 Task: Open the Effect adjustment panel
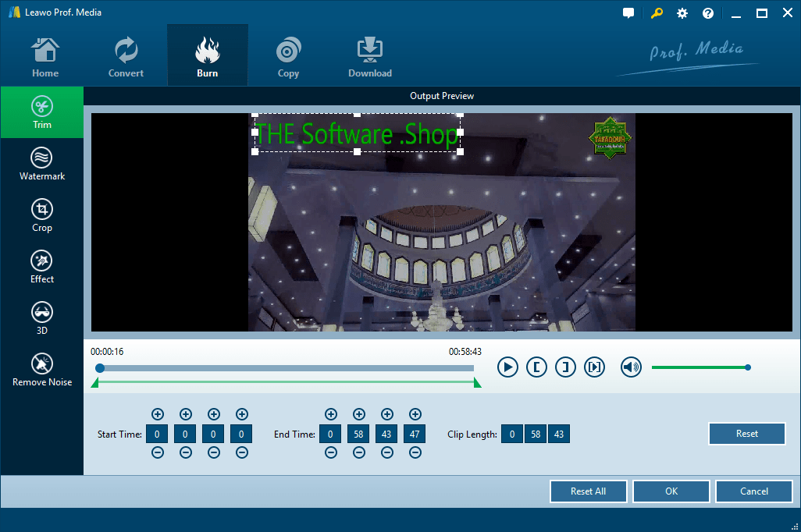click(x=42, y=267)
